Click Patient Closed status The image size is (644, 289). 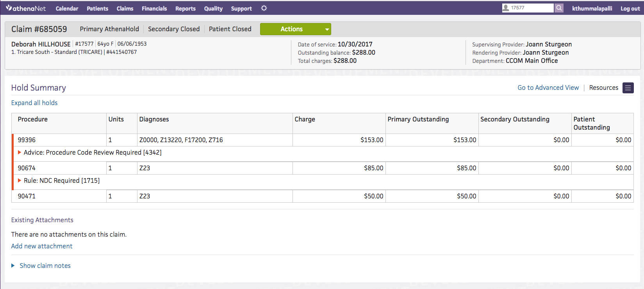(230, 29)
